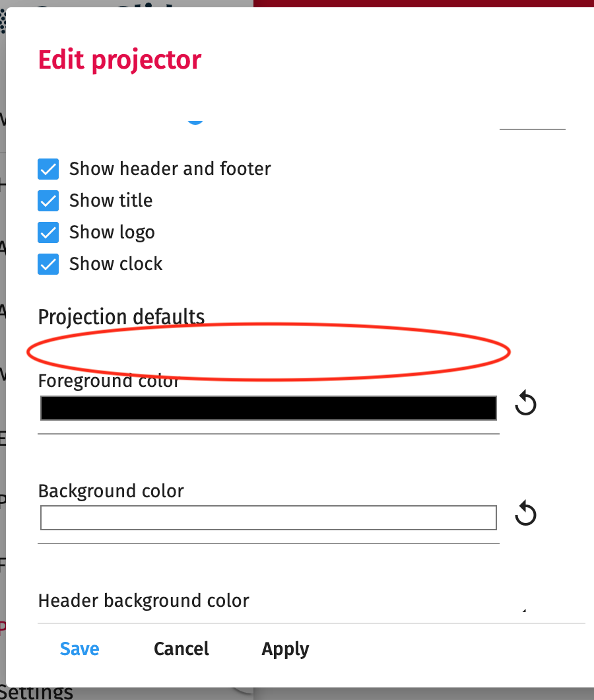Uncheck Show header and footer

point(48,169)
